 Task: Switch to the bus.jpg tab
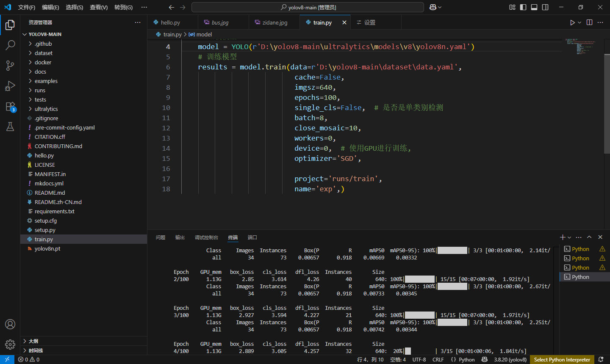pyautogui.click(x=223, y=22)
